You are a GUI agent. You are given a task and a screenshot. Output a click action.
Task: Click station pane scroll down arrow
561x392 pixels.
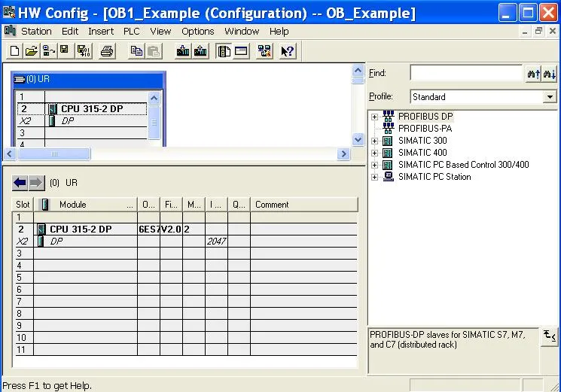click(358, 139)
